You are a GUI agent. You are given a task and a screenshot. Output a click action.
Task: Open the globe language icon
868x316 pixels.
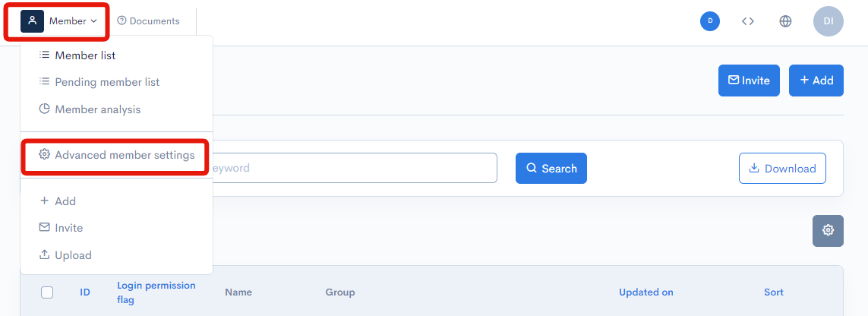pos(785,21)
